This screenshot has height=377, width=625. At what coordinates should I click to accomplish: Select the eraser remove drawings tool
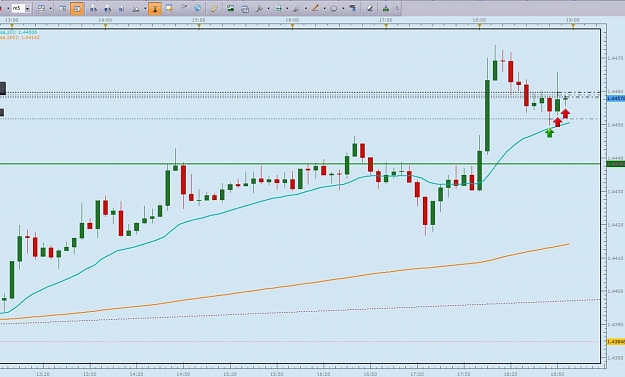pos(369,8)
